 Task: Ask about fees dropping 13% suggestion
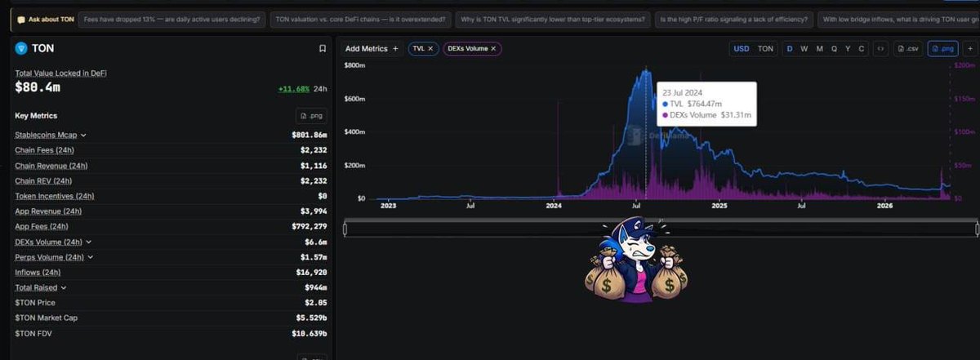tap(172, 19)
